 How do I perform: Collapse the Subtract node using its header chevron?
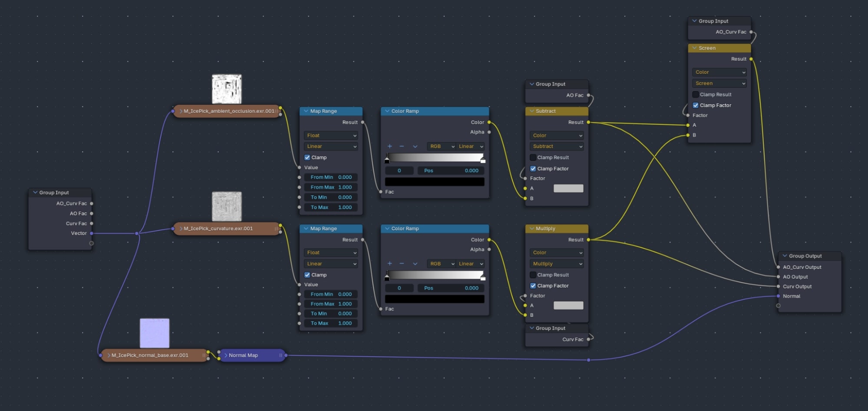[531, 111]
